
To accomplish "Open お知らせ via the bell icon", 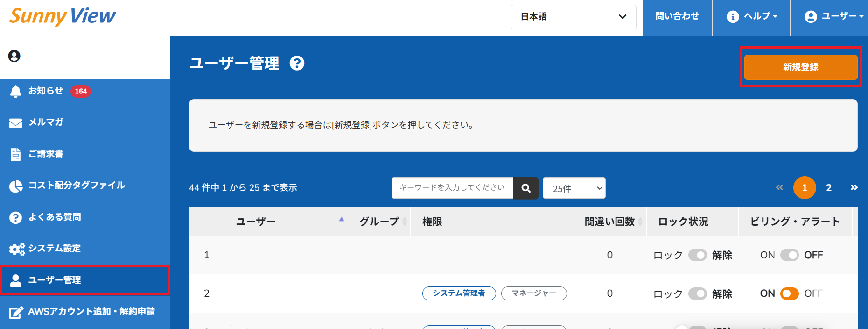I will pos(16,91).
